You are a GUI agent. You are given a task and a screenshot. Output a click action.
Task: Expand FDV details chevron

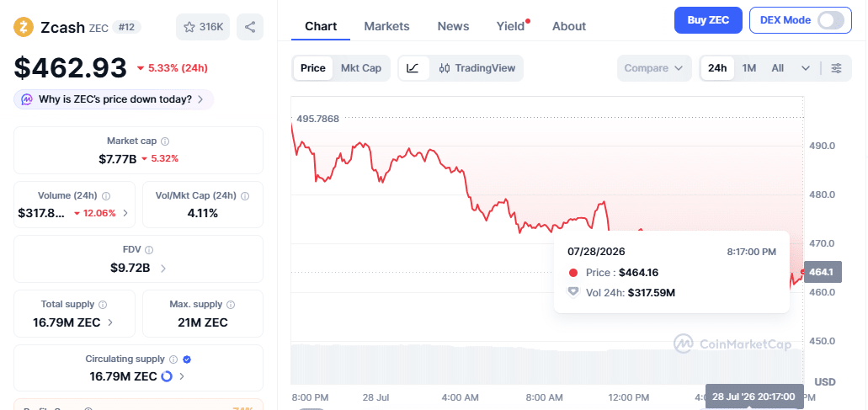coord(163,269)
